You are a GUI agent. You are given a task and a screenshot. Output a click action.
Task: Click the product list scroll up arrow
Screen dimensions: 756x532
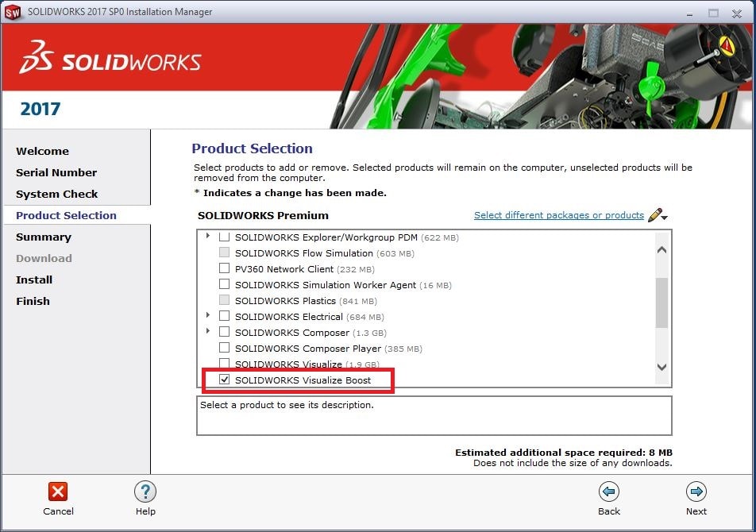coord(662,249)
